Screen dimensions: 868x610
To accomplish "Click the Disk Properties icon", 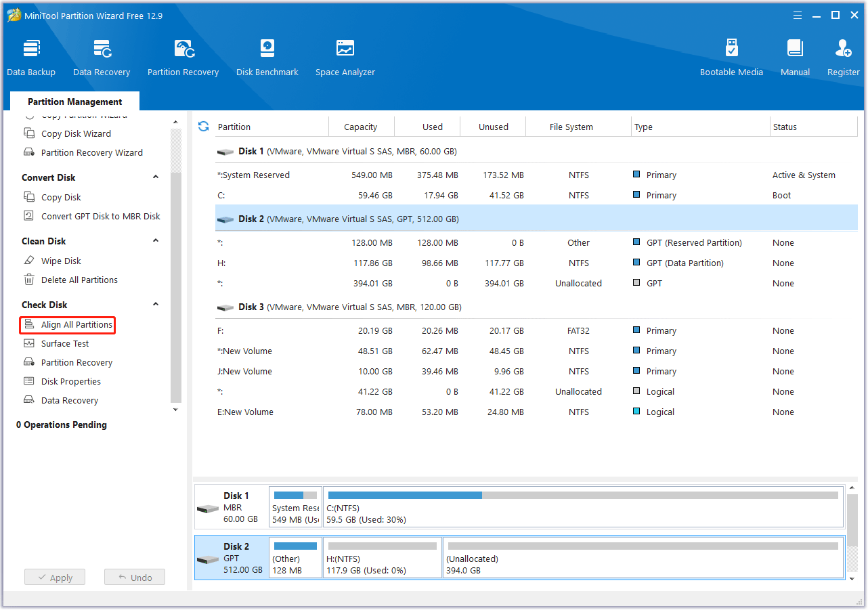I will 29,381.
